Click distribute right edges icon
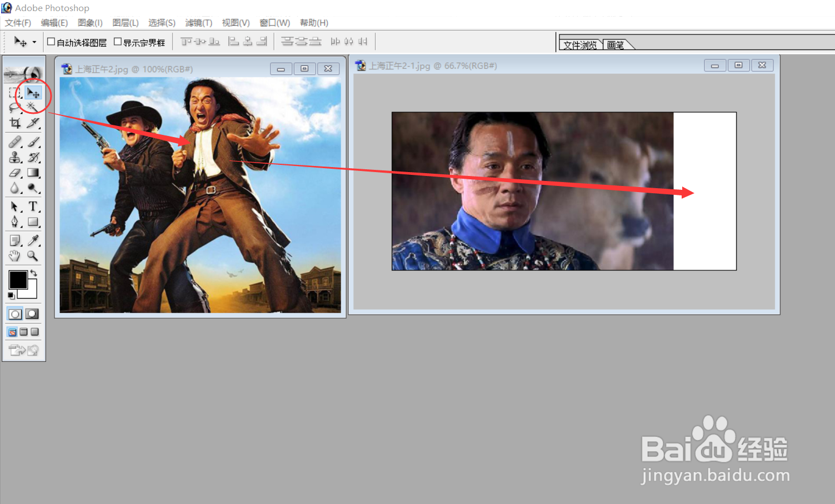 tap(363, 42)
